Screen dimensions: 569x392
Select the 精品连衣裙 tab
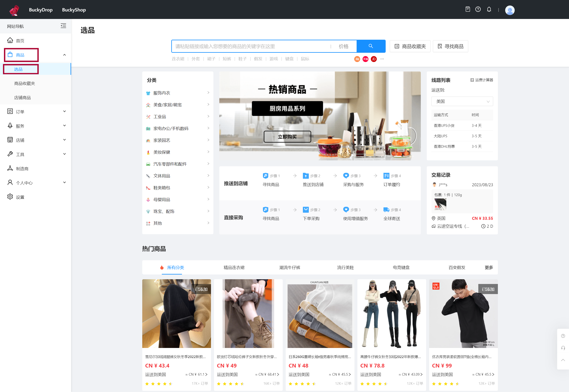234,267
